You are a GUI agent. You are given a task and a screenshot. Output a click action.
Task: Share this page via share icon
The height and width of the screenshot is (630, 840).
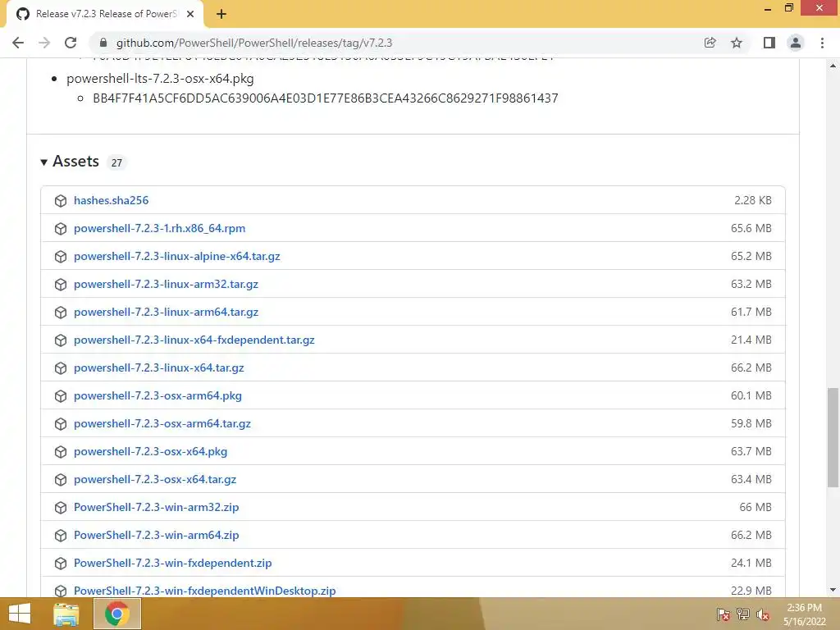pyautogui.click(x=710, y=43)
